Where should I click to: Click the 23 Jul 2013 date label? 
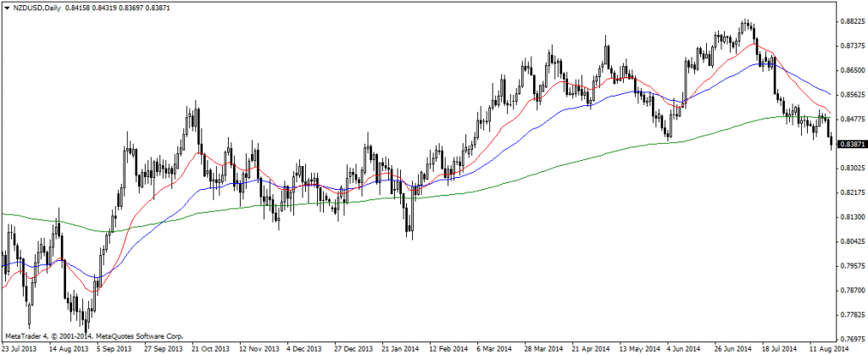point(20,348)
